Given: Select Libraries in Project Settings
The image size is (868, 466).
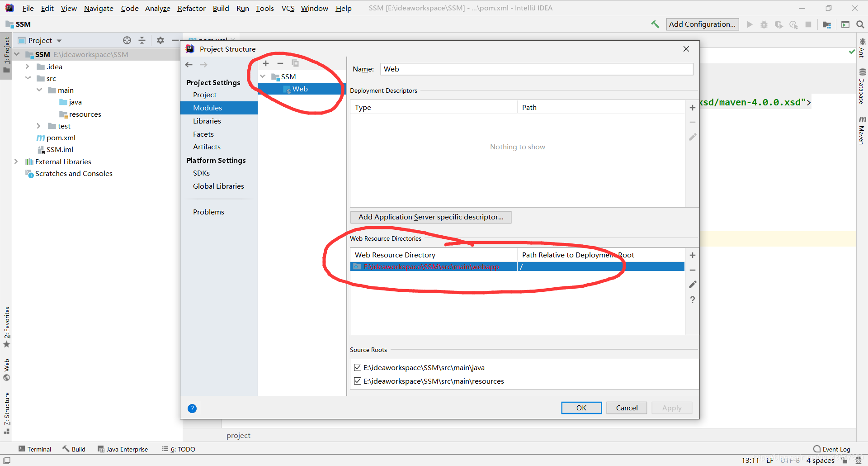Looking at the screenshot, I should [x=207, y=121].
